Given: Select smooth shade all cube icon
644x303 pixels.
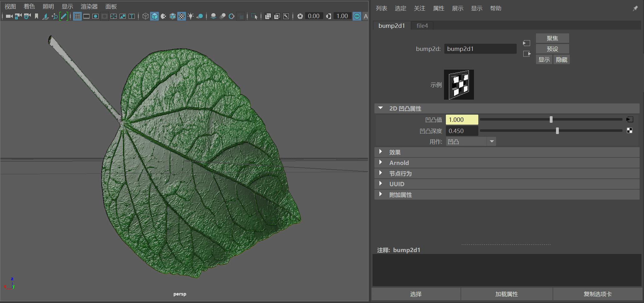Looking at the screenshot, I should 154,16.
